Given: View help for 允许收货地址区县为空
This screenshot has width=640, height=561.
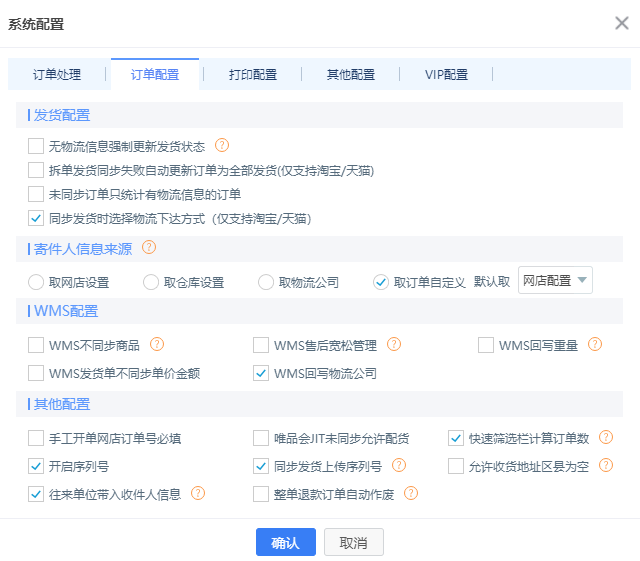Looking at the screenshot, I should point(606,465).
